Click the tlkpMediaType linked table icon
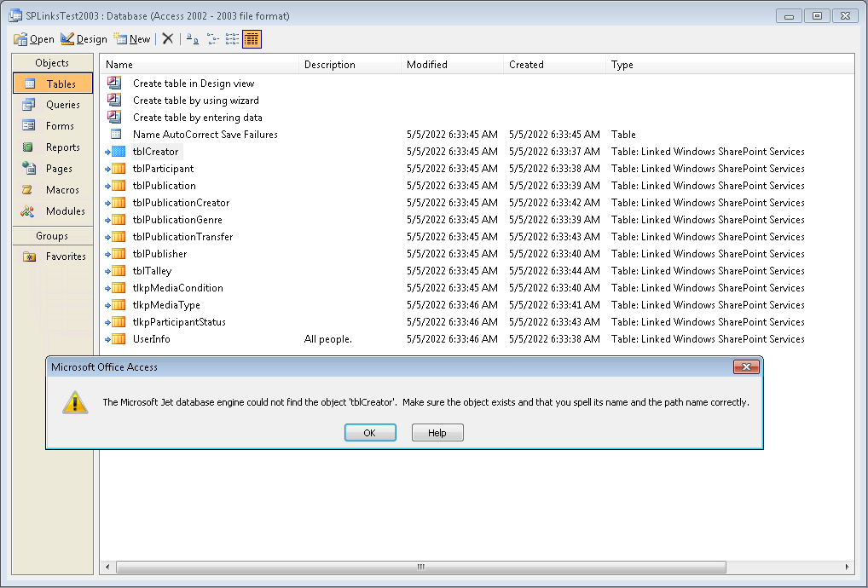 (x=116, y=305)
